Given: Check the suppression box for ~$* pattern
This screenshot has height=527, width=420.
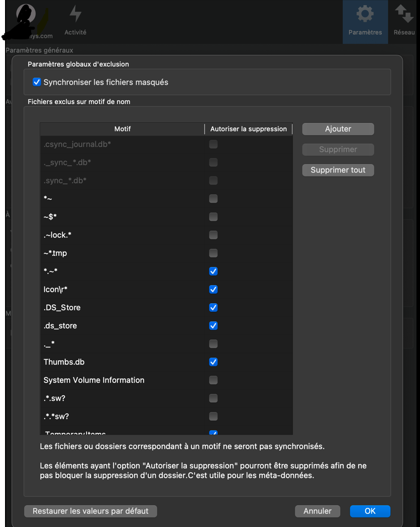Looking at the screenshot, I should [x=213, y=217].
